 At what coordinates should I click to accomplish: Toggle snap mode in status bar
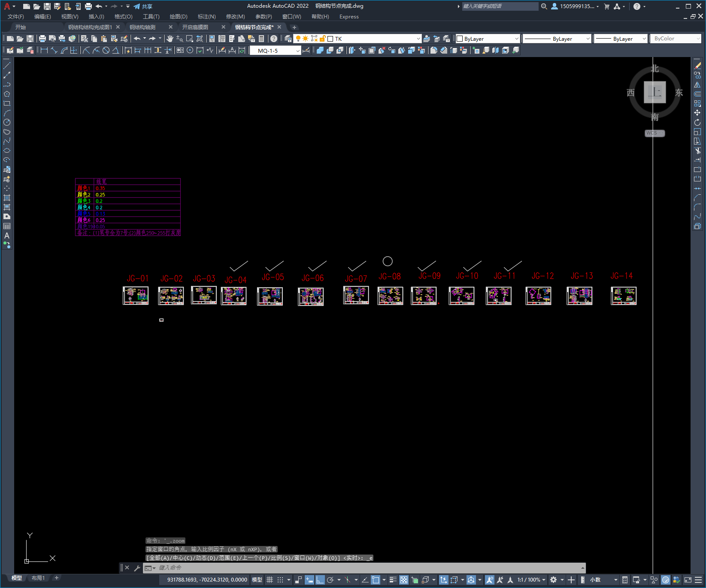pos(280,580)
